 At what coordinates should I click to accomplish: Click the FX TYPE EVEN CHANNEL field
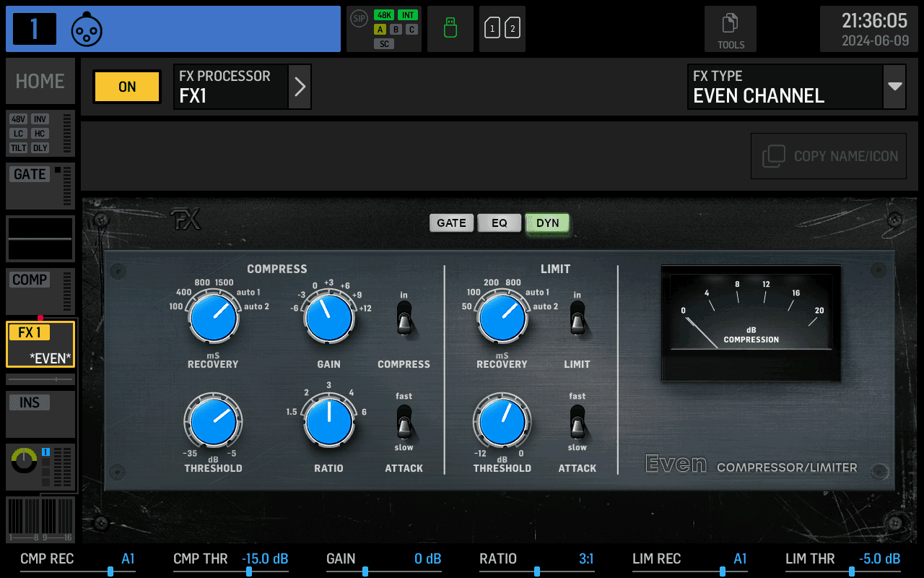click(785, 87)
